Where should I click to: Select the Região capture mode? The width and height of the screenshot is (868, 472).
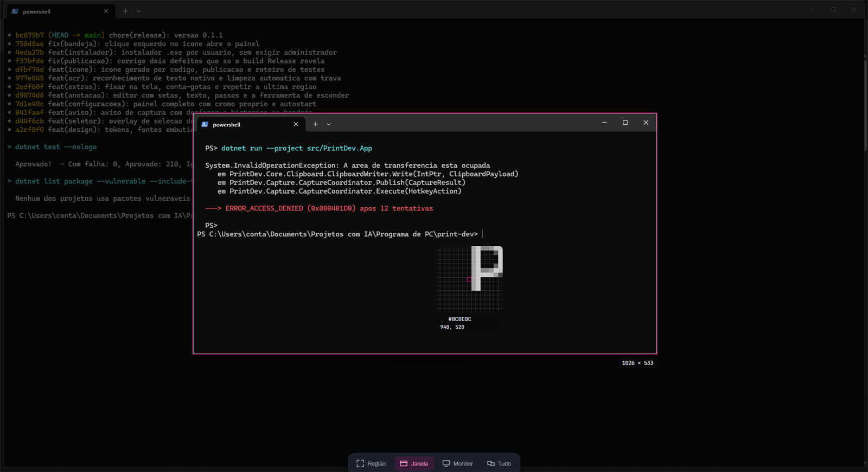[x=371, y=463]
